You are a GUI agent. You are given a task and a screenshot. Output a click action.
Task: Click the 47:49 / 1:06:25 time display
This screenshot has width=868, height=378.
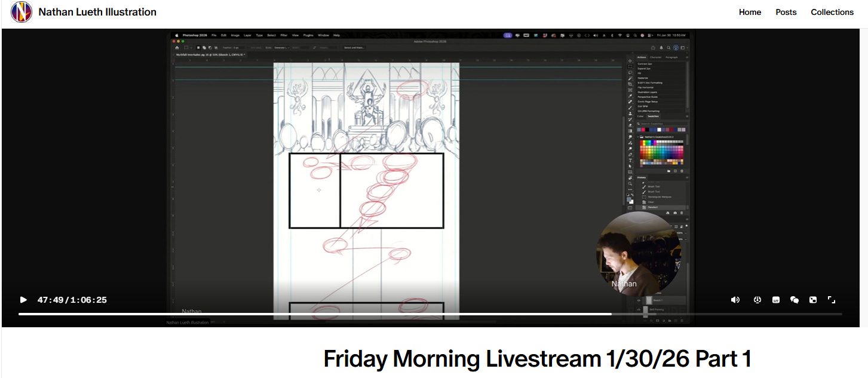pos(72,300)
